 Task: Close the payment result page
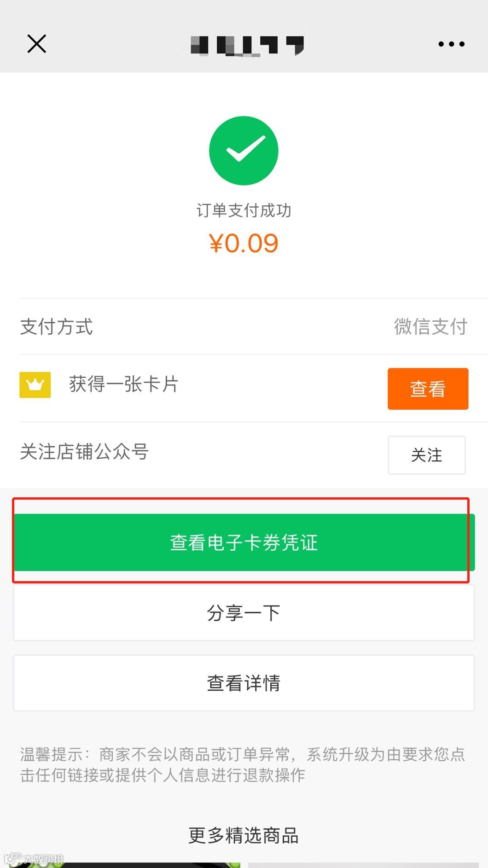(36, 44)
